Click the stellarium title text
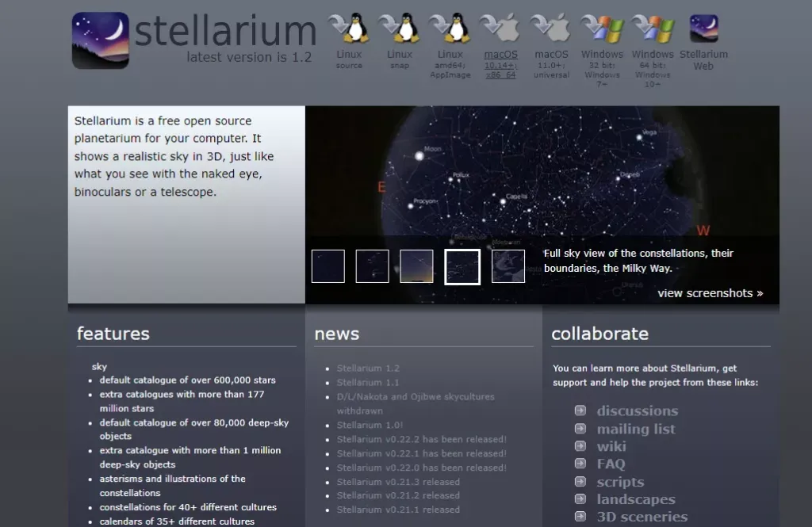Viewport: 812px width, 527px height. pyautogui.click(x=226, y=31)
